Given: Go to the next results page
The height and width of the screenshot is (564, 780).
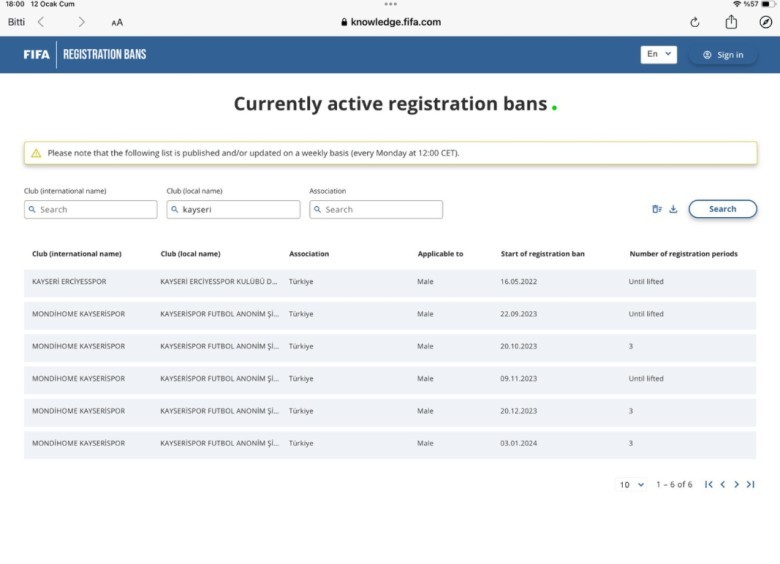Looking at the screenshot, I should point(737,484).
